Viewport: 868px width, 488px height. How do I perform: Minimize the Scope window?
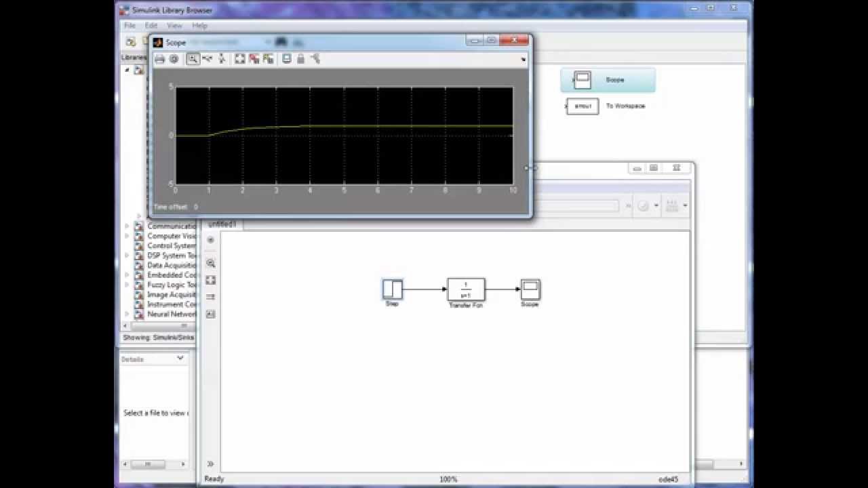click(x=475, y=41)
